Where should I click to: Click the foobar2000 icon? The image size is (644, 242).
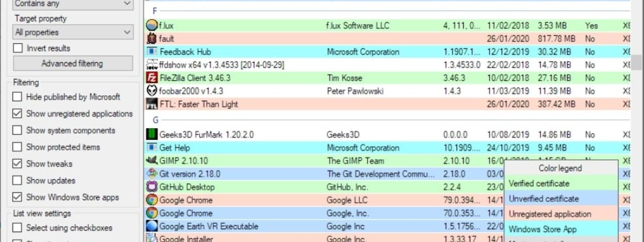(152, 91)
